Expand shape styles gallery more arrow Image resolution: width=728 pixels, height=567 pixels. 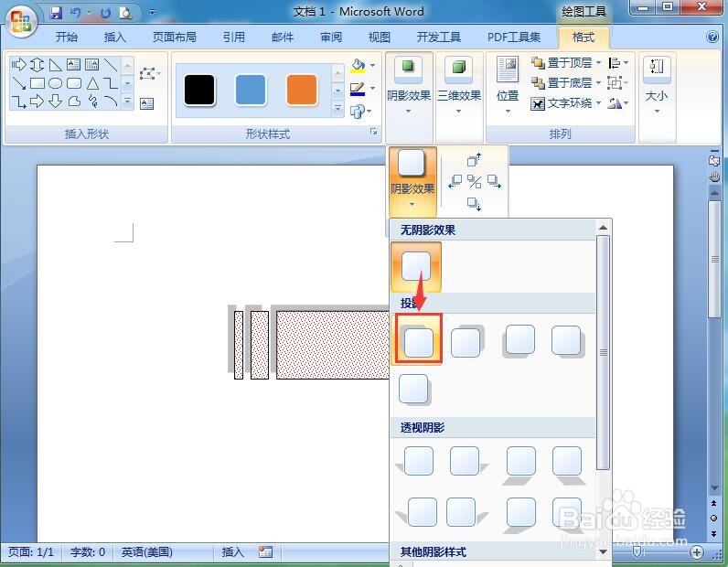pyautogui.click(x=338, y=109)
